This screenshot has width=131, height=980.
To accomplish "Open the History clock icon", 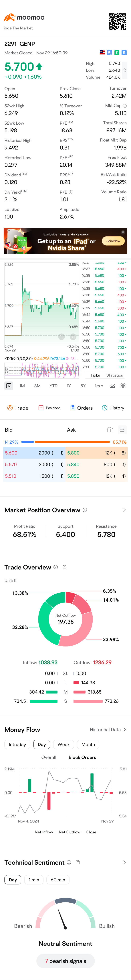I will pos(104,408).
